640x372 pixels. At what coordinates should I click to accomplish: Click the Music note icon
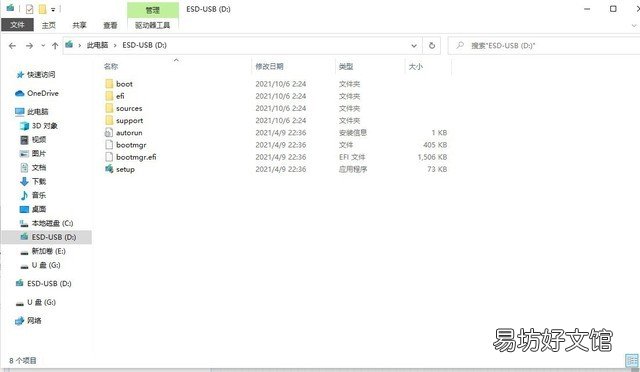[24, 195]
